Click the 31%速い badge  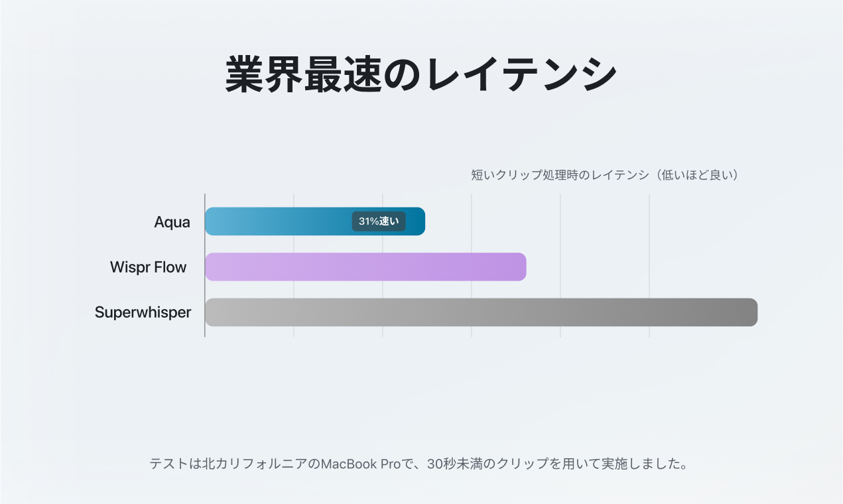(x=379, y=221)
